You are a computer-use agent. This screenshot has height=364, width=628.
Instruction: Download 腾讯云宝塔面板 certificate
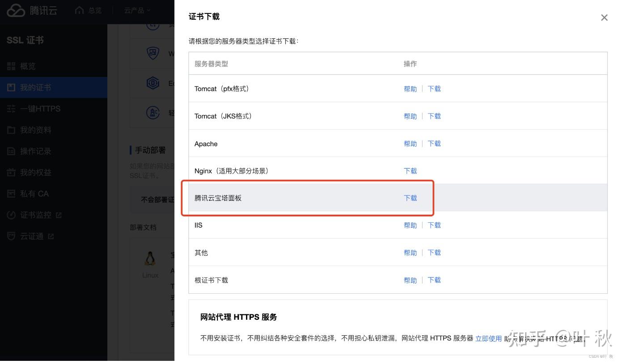pos(410,198)
